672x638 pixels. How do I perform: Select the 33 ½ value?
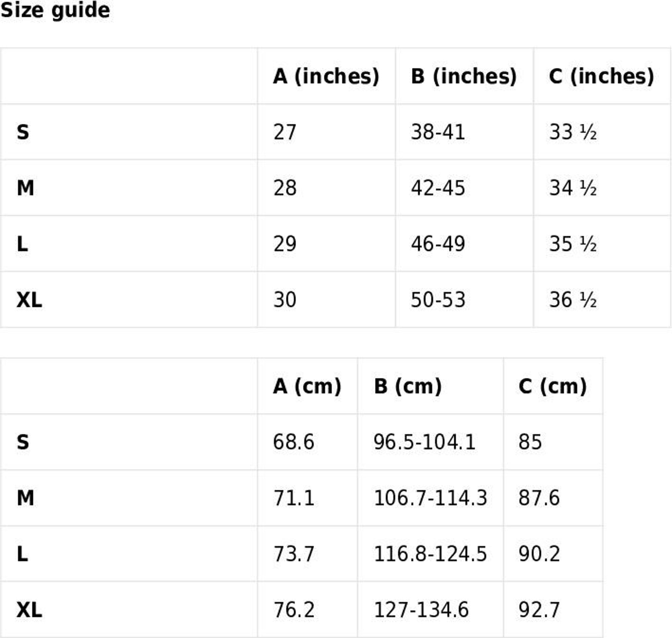coord(573,132)
